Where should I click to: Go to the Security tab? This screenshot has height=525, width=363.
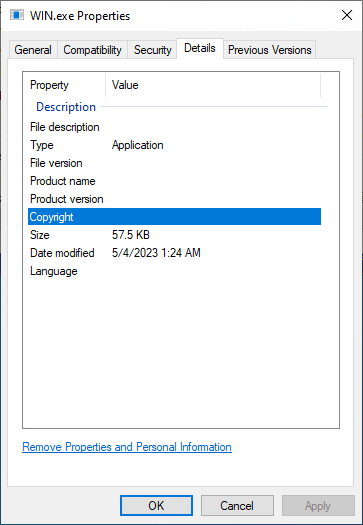[152, 50]
